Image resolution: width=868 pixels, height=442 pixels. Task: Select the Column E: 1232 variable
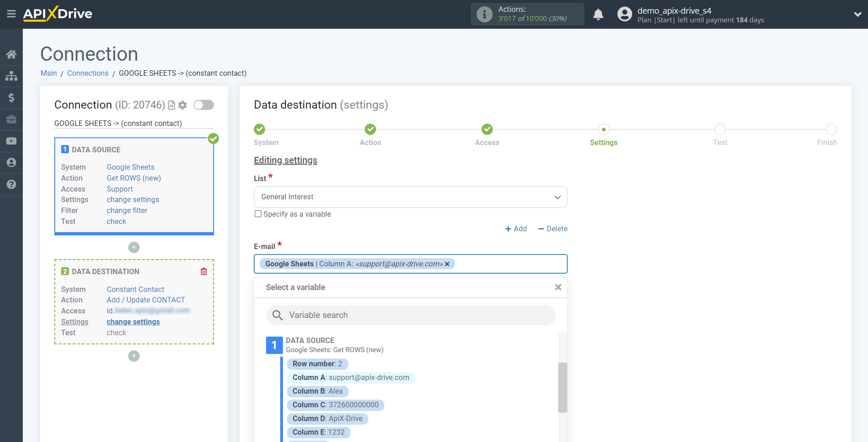pos(319,432)
